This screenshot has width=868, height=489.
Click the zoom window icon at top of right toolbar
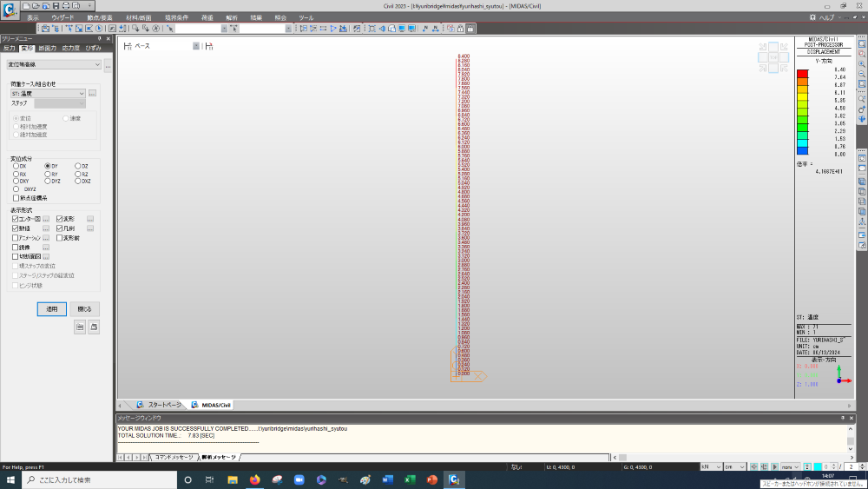pos(862,43)
